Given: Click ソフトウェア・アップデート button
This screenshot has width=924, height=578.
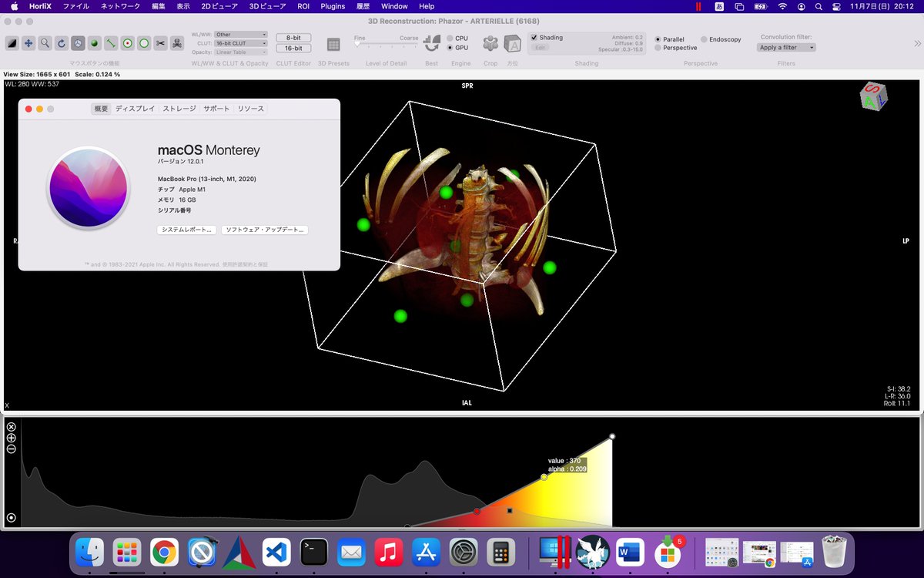Looking at the screenshot, I should [264, 230].
